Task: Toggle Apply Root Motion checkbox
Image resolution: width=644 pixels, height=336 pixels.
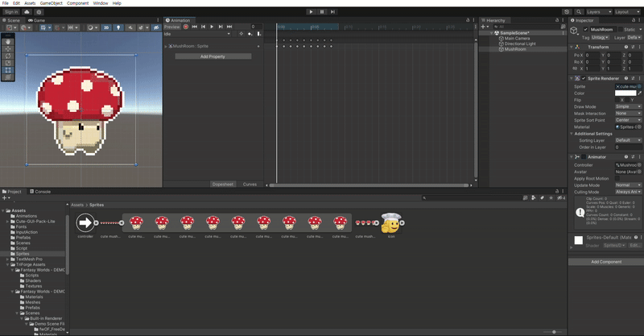Action: click(x=617, y=179)
